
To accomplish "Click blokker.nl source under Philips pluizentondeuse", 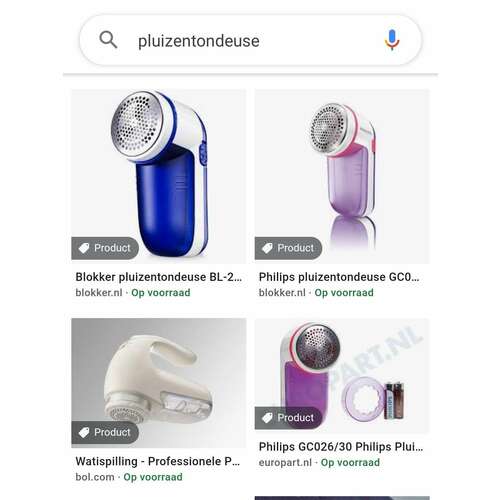I will [x=282, y=293].
